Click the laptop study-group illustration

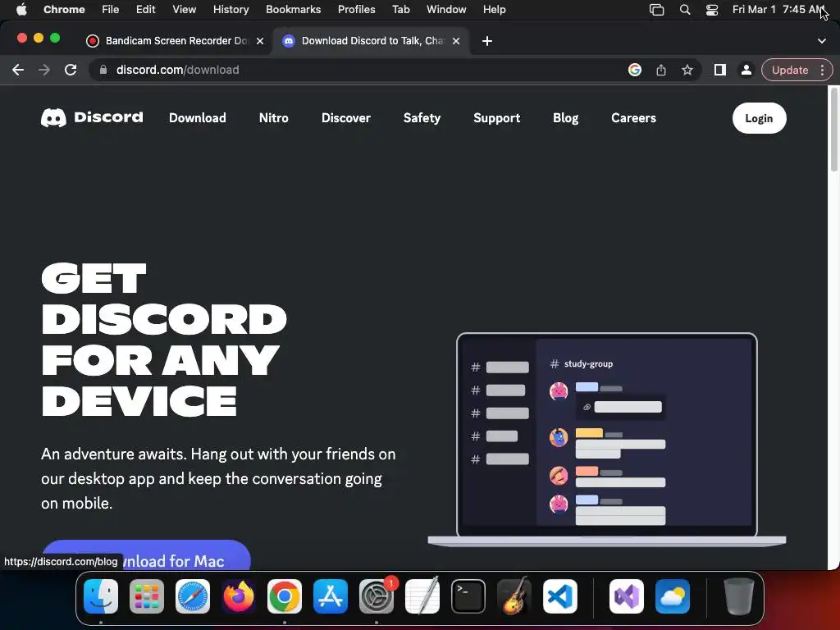[x=607, y=440]
